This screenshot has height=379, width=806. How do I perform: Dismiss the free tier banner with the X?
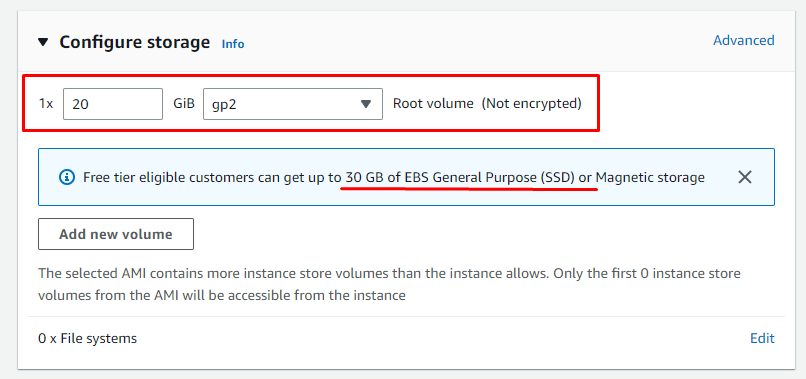coord(745,177)
